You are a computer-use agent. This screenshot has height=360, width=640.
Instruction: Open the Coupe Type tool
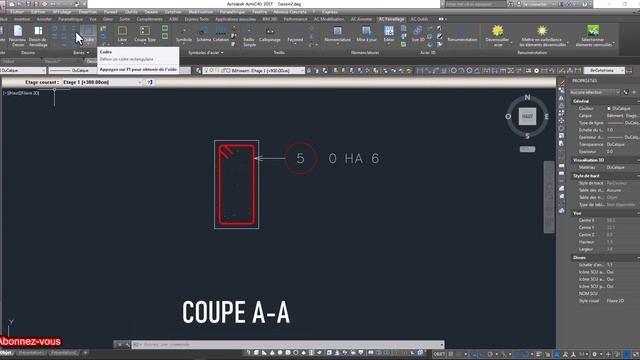tap(145, 34)
